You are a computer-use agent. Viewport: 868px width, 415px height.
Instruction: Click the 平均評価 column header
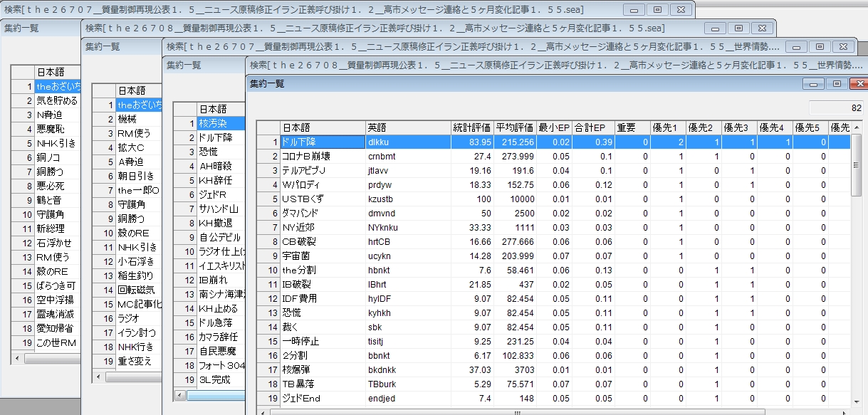pyautogui.click(x=515, y=127)
